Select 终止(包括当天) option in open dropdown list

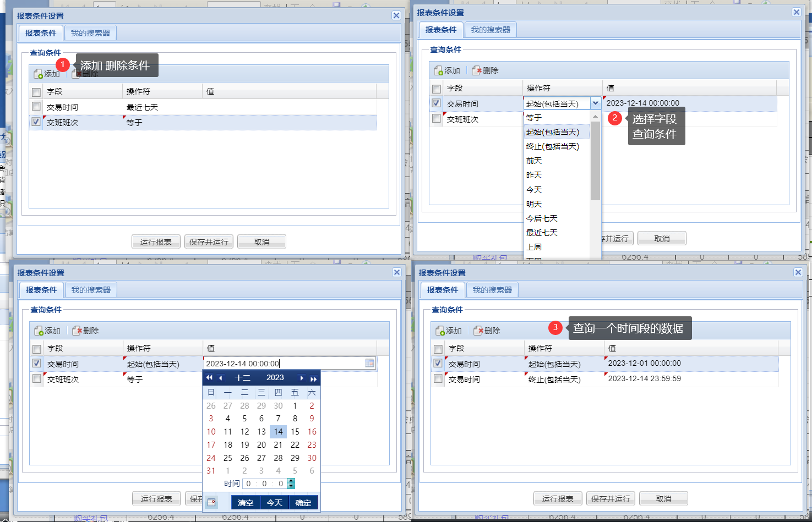point(552,146)
